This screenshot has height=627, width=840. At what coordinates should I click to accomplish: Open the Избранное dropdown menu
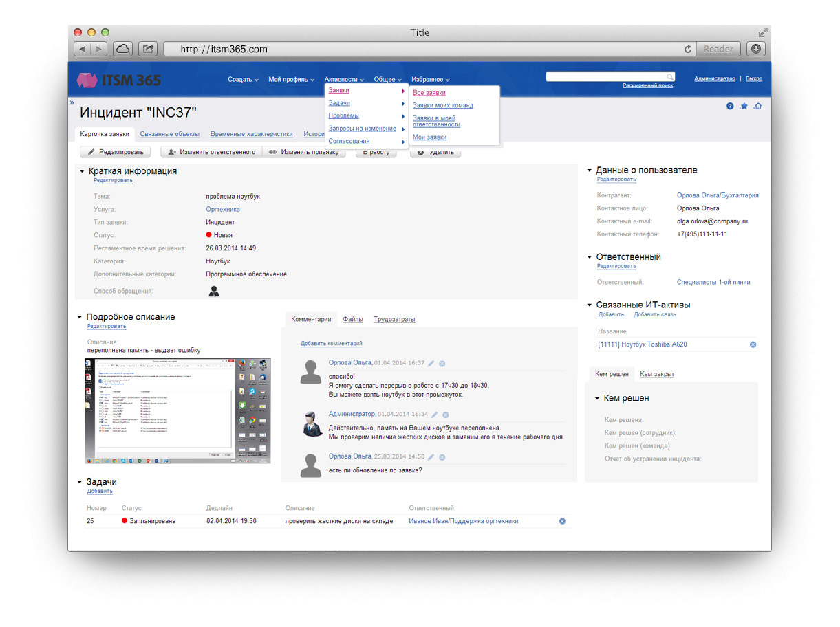click(431, 80)
